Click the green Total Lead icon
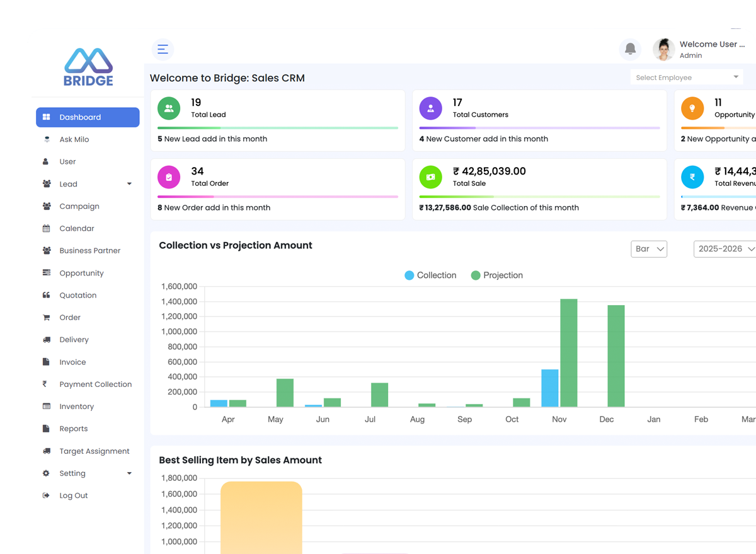 [x=169, y=108]
